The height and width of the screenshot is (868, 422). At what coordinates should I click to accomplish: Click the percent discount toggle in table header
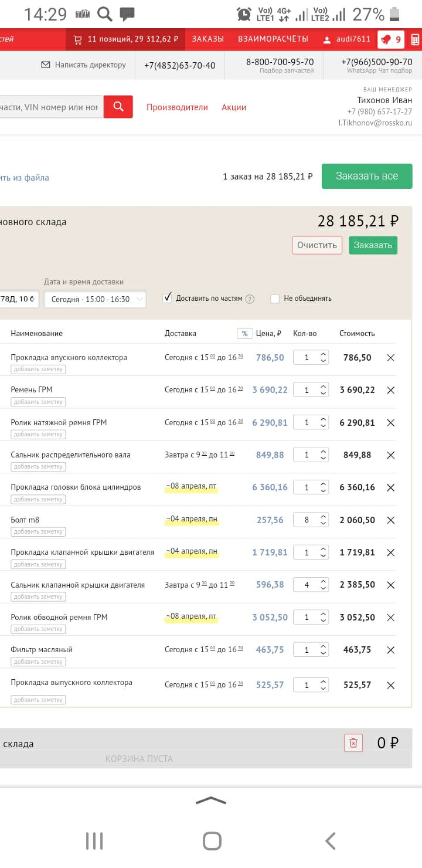tap(244, 333)
